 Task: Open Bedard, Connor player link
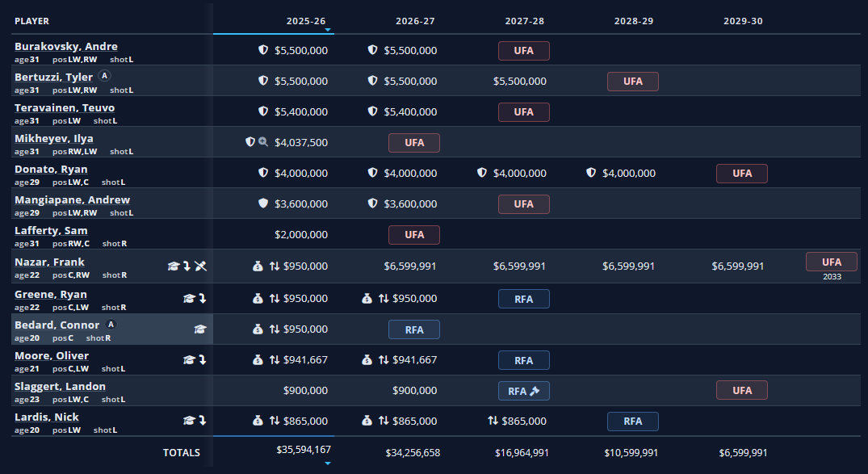click(x=57, y=325)
